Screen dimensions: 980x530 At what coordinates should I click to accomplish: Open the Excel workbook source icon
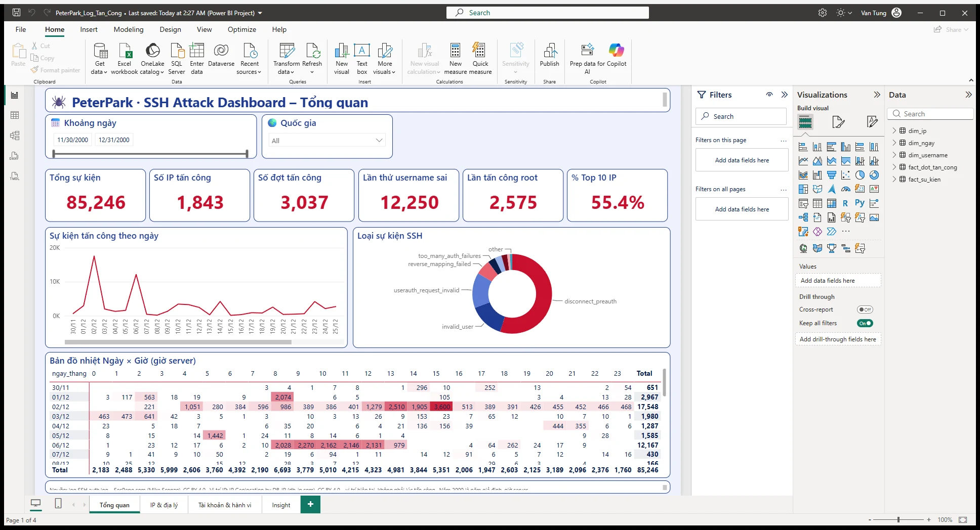125,59
